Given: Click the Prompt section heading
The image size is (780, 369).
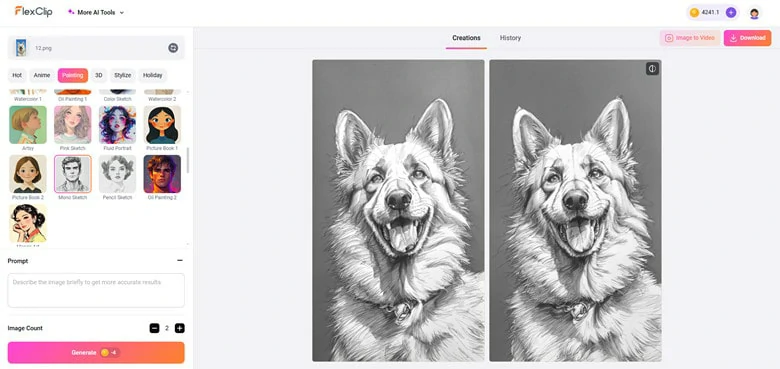Looking at the screenshot, I should point(18,261).
